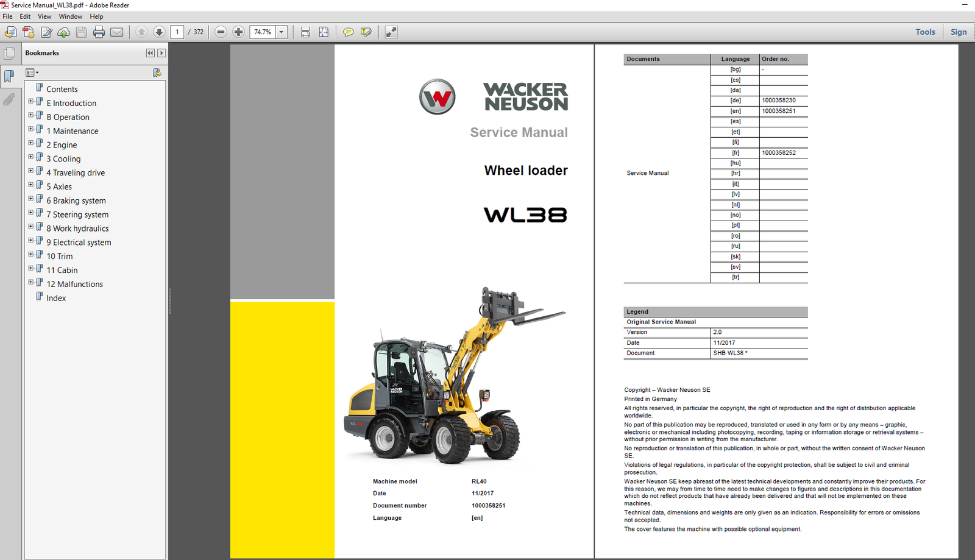Open the zoom percentage dropdown
Image resolution: width=975 pixels, height=560 pixels.
pos(281,32)
